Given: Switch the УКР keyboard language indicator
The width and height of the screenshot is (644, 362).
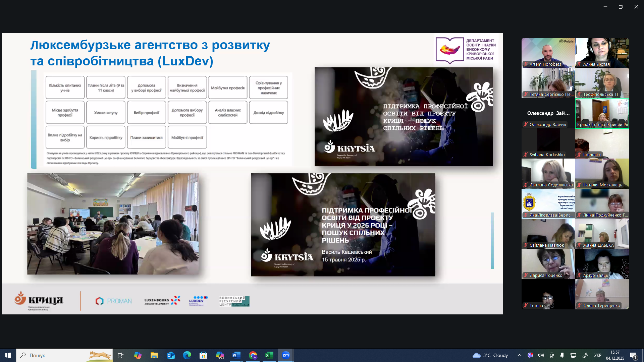Looking at the screenshot, I should 598,355.
